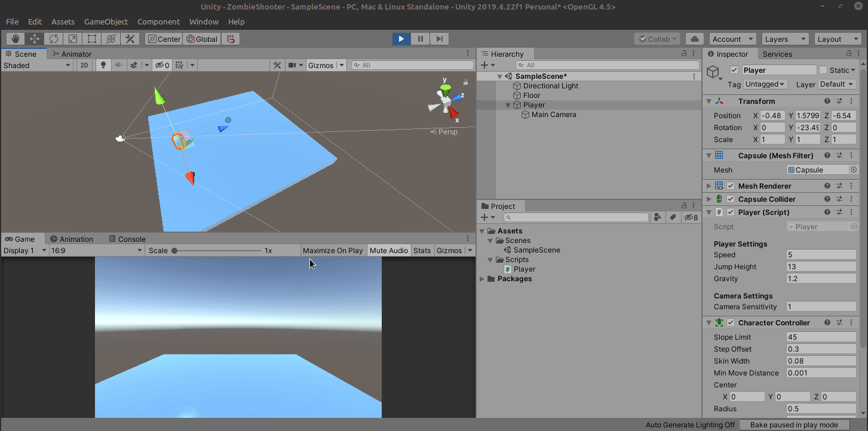
Task: Open the Component menu
Action: coord(158,21)
